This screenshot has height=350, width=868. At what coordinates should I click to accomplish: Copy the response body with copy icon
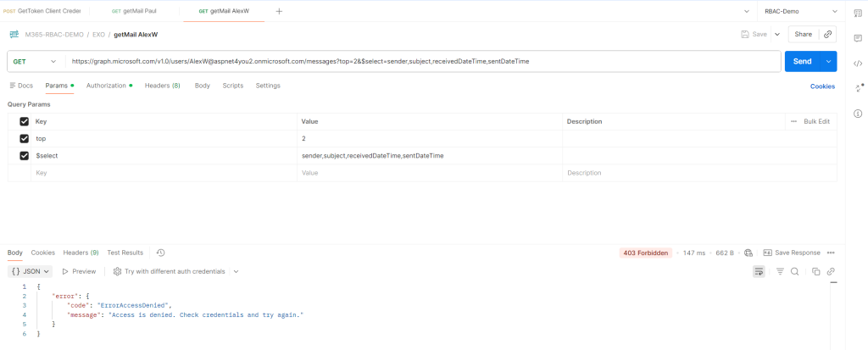815,271
